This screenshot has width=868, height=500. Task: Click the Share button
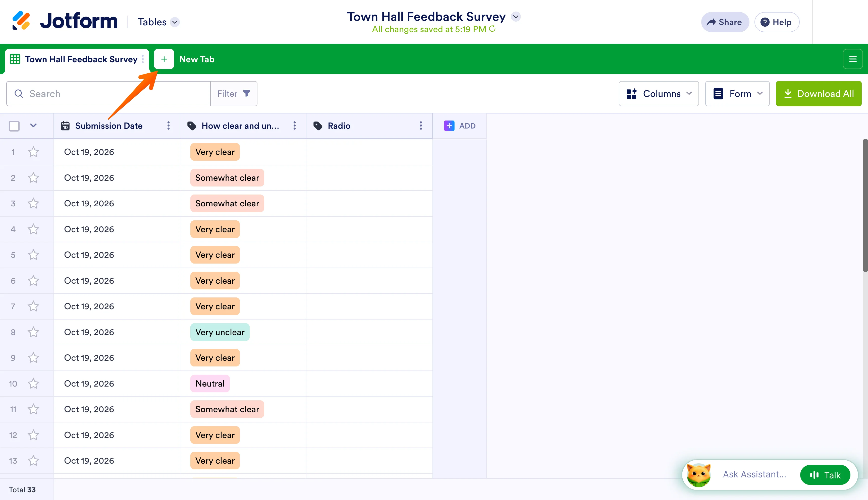click(x=725, y=22)
